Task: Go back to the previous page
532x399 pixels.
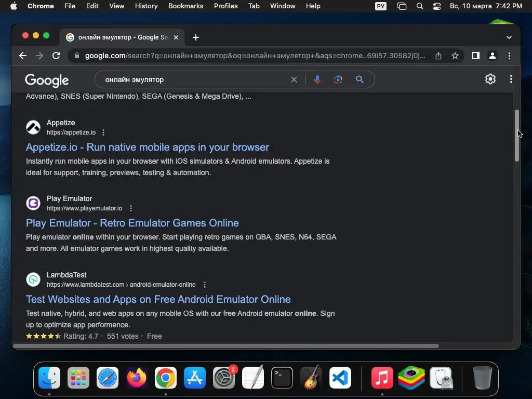Action: click(23, 56)
